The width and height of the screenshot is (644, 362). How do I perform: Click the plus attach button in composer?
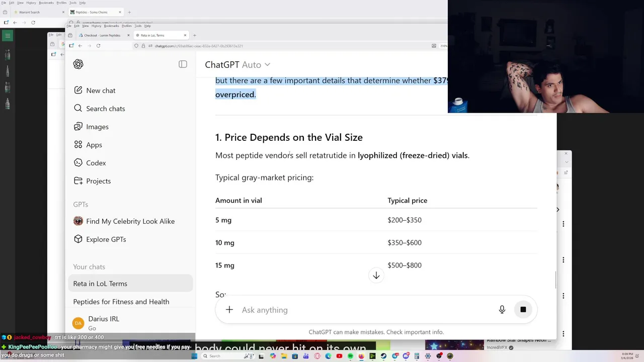pos(229,310)
